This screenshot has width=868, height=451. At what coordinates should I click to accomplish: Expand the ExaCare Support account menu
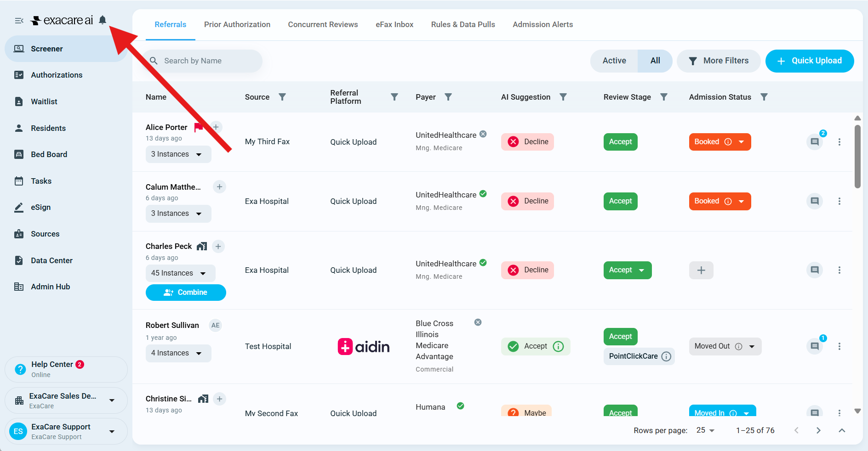(x=66, y=431)
